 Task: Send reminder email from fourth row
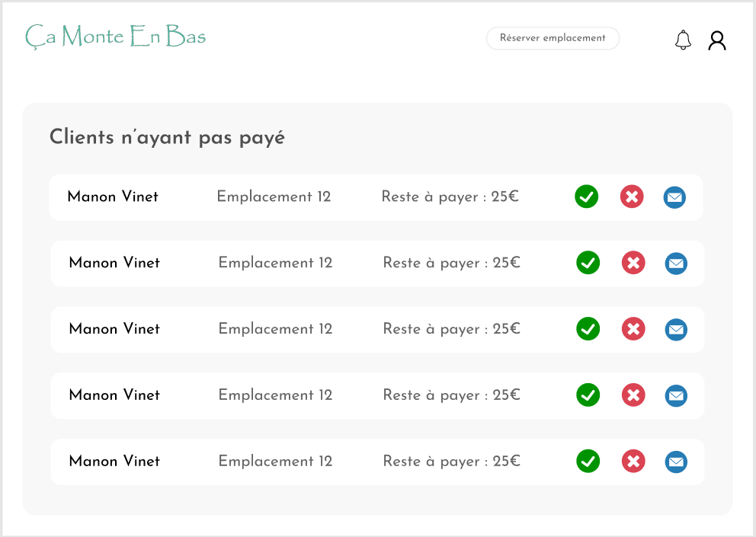pos(676,396)
